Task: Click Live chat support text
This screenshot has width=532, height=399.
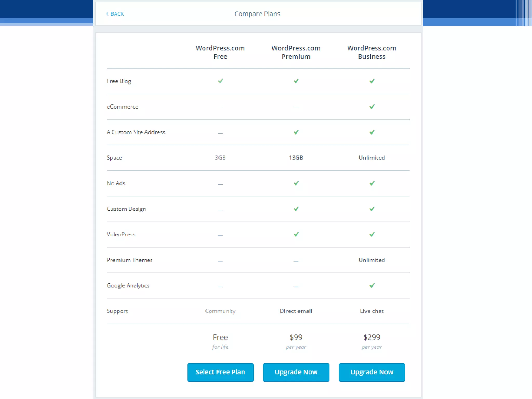Action: pyautogui.click(x=371, y=311)
